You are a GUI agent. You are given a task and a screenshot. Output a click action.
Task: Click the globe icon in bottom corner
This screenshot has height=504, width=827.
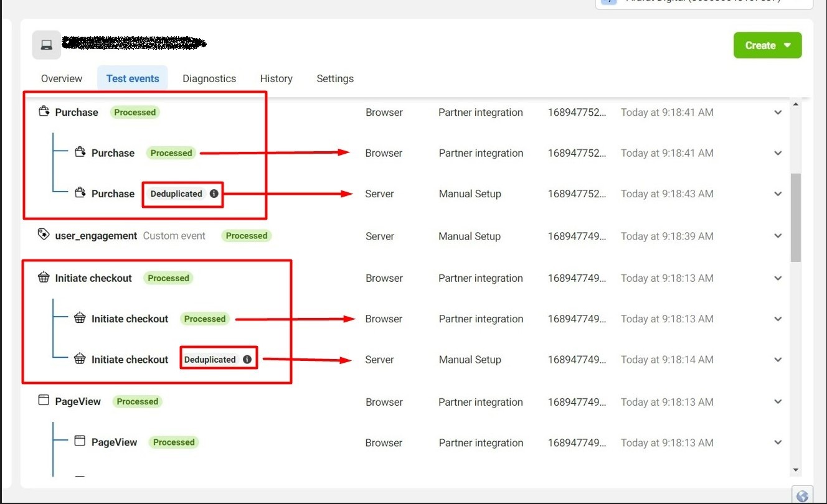tap(803, 495)
